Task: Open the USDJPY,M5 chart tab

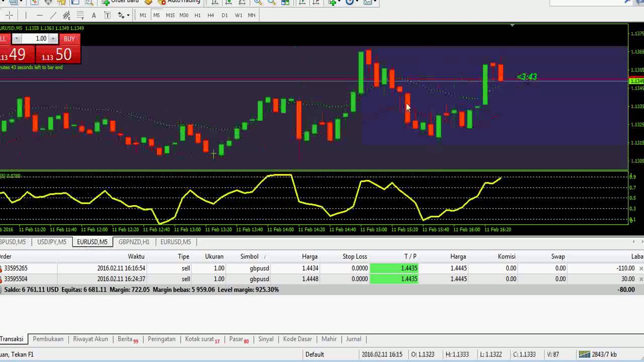Action: tap(52, 242)
